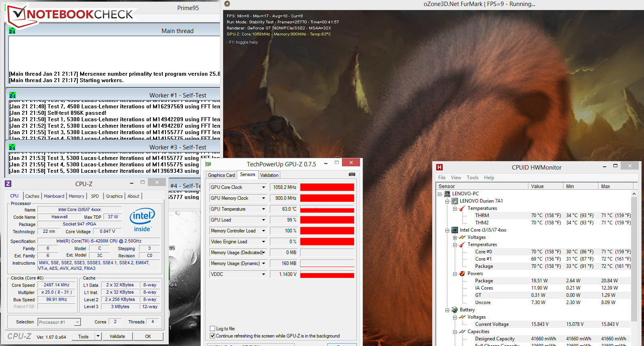Collapse the LENOVO-PC tree node

[439, 194]
